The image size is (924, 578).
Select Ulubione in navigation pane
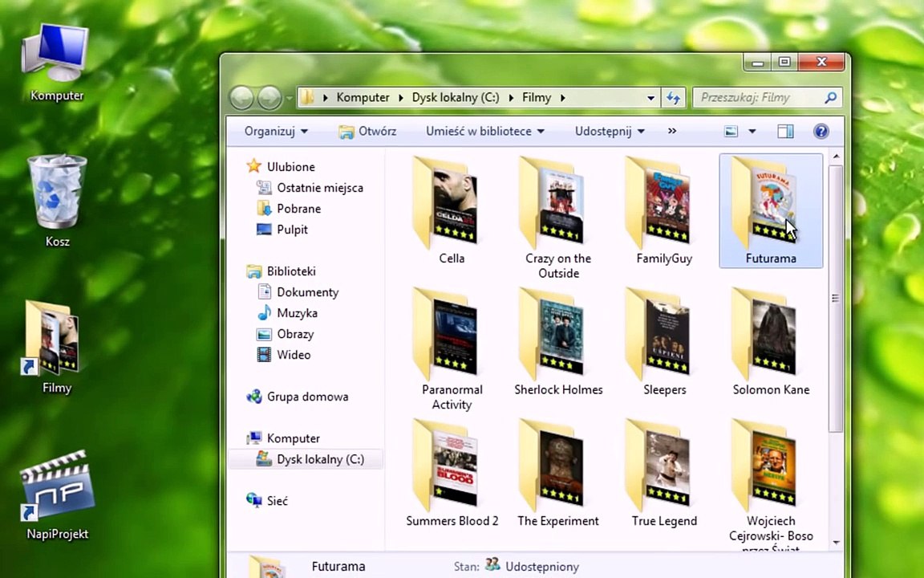coord(281,166)
